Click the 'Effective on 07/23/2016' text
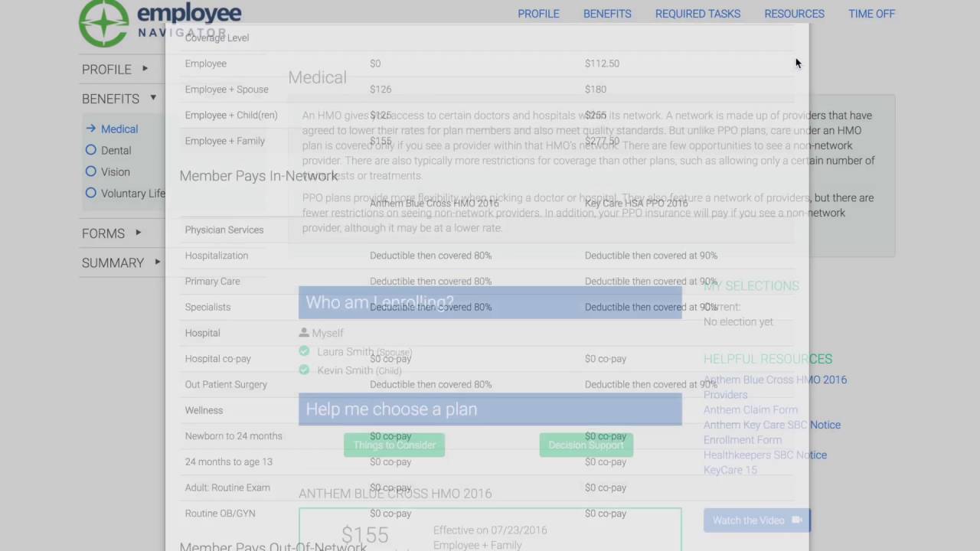This screenshot has height=551, width=980. (490, 530)
